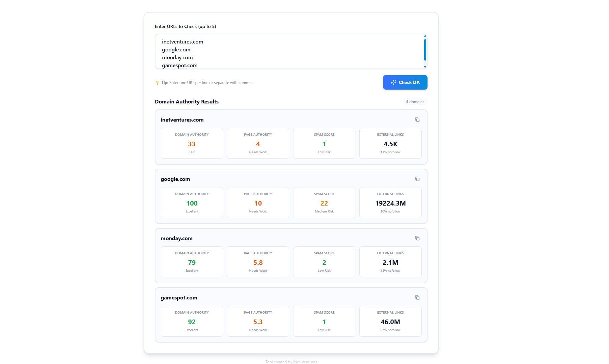Click the google.com card heading
This screenshot has width=609, height=364.
coord(175,179)
